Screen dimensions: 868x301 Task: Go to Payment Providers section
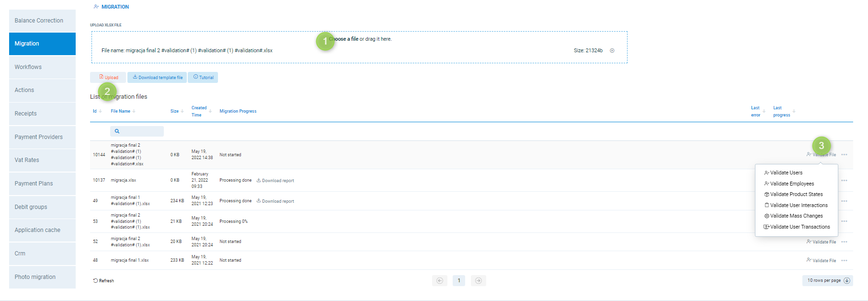(x=42, y=137)
